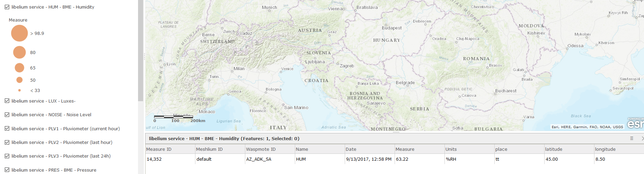Uncheck the HUM - BME - Humidity layer

point(7,7)
